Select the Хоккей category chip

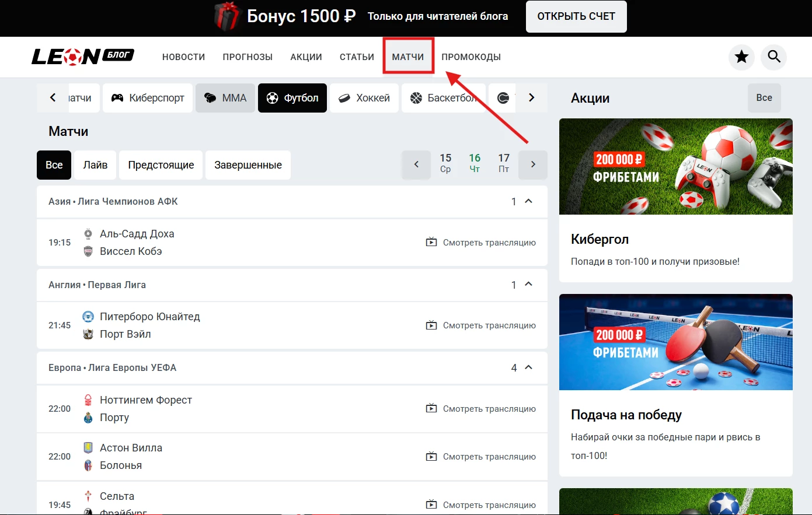tap(364, 98)
